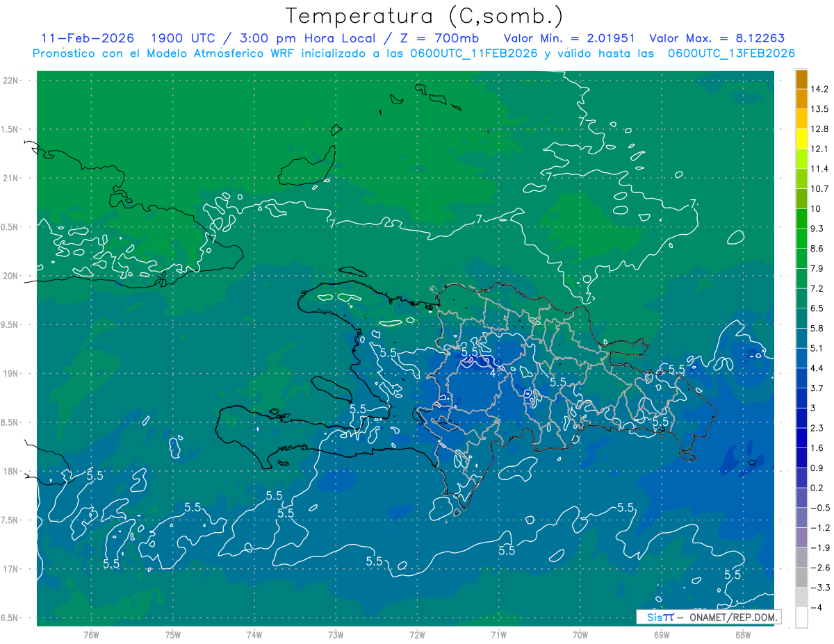Click the title 'Temperatura (C,somb.)'
The height and width of the screenshot is (644, 834).
pos(425,16)
